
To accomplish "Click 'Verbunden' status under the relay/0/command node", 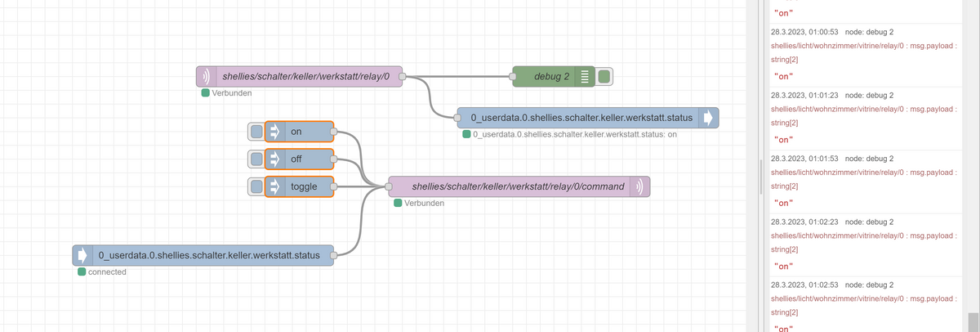I will tap(425, 203).
